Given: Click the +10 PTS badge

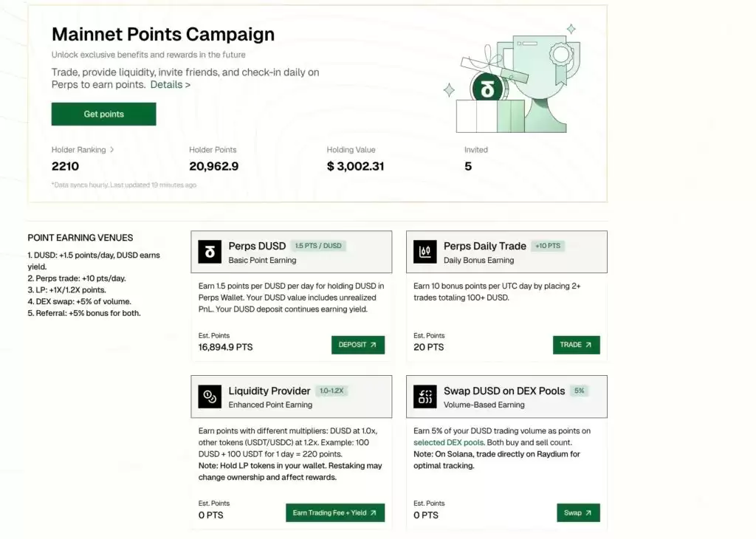Looking at the screenshot, I should coord(548,246).
